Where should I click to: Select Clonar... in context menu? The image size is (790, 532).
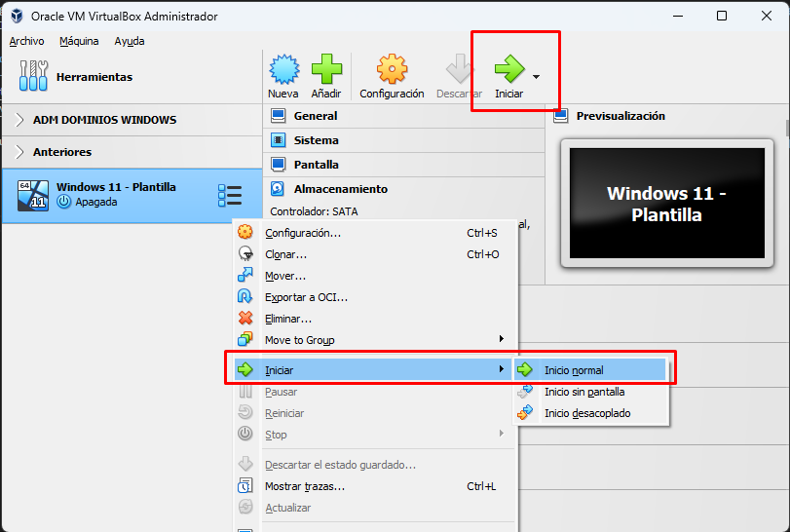285,254
